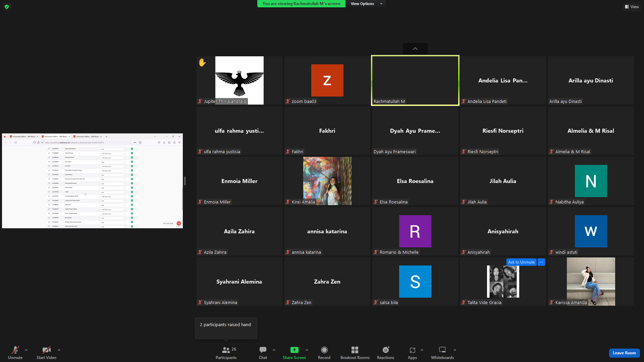
Task: Open the Apps panel
Action: pos(412,353)
